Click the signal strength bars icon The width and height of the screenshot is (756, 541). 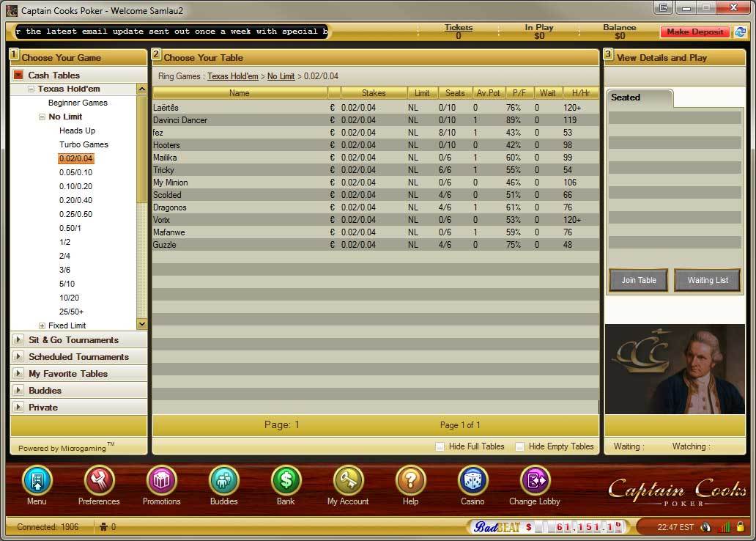pos(724,527)
